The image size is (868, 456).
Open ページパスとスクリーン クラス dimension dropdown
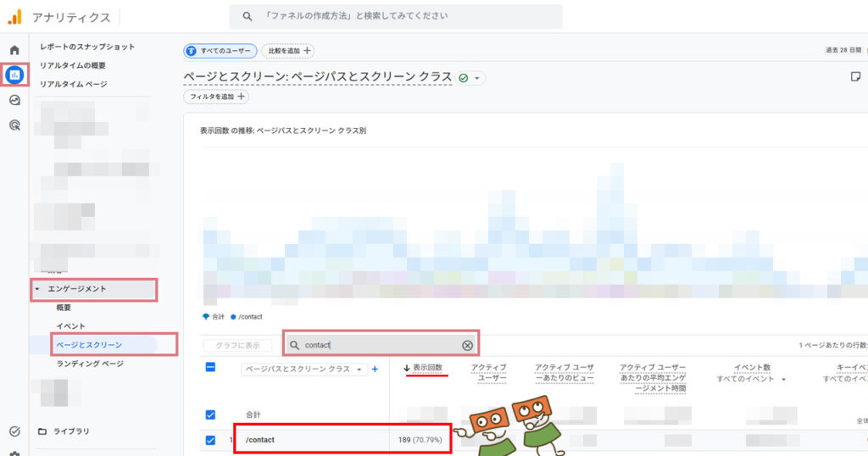[x=304, y=369]
